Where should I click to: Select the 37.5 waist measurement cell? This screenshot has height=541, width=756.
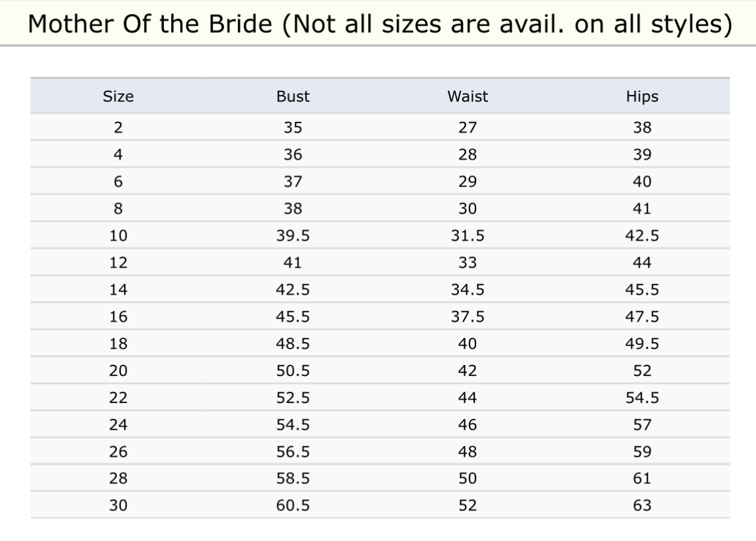pyautogui.click(x=468, y=317)
